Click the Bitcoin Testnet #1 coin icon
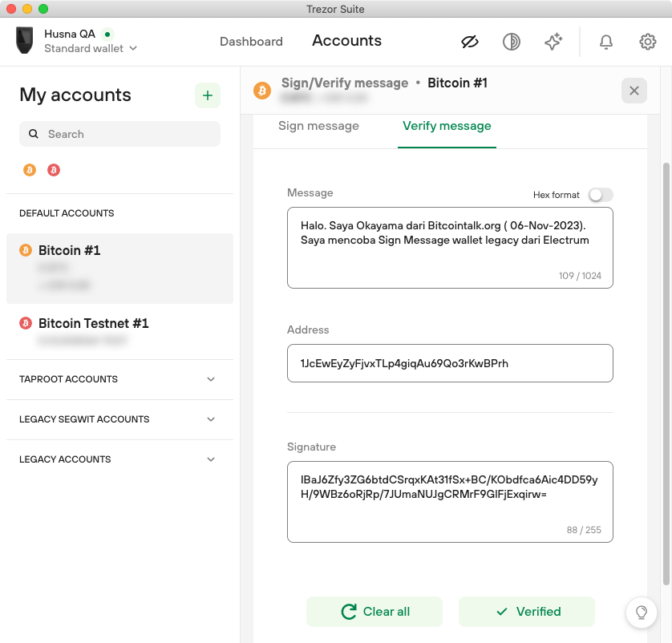The width and height of the screenshot is (672, 643). tap(26, 323)
